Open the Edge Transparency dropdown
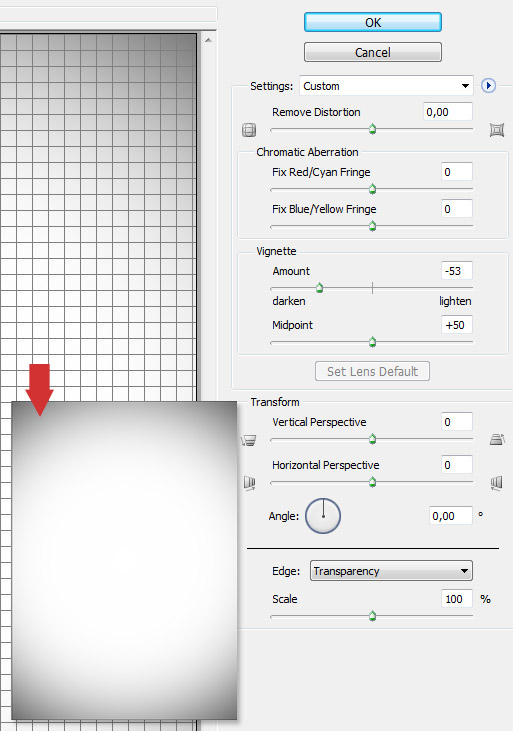This screenshot has height=731, width=513. [x=391, y=571]
